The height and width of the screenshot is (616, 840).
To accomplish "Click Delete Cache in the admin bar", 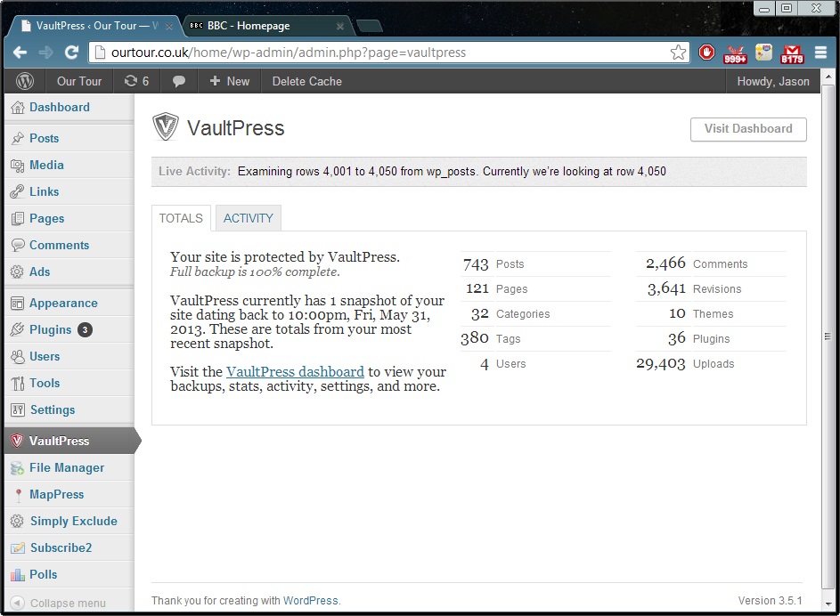I will point(306,81).
